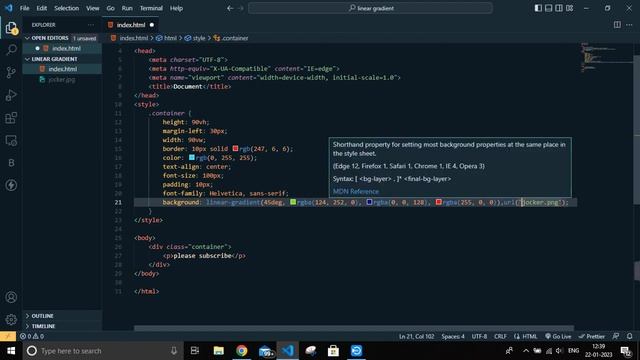
Task: Open the Search view in activity bar
Action: (11, 50)
